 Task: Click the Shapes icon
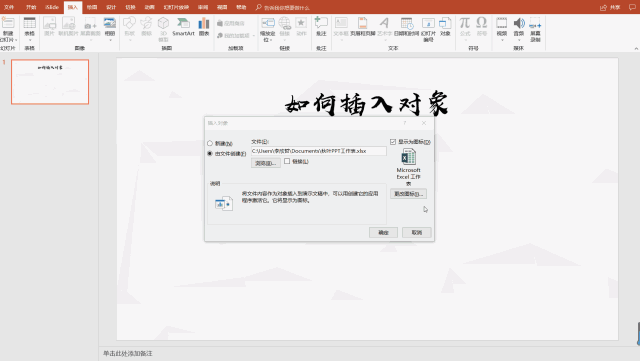(x=129, y=23)
